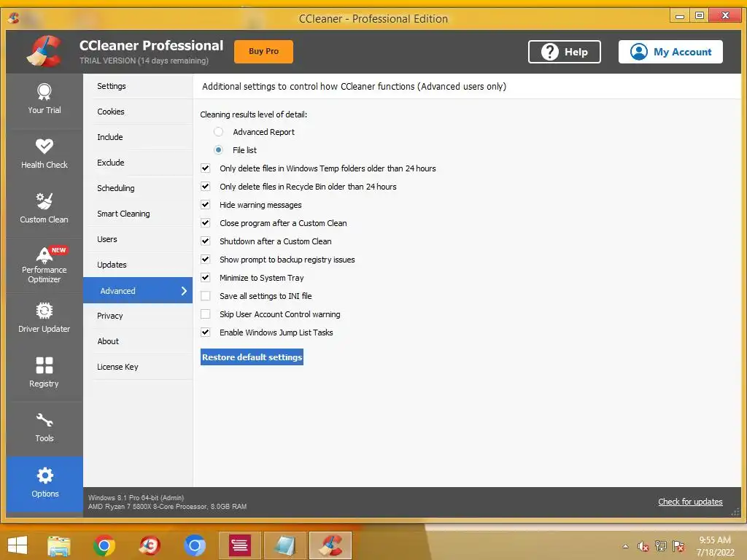
Task: Go to Custom Clean panel
Action: 44,209
